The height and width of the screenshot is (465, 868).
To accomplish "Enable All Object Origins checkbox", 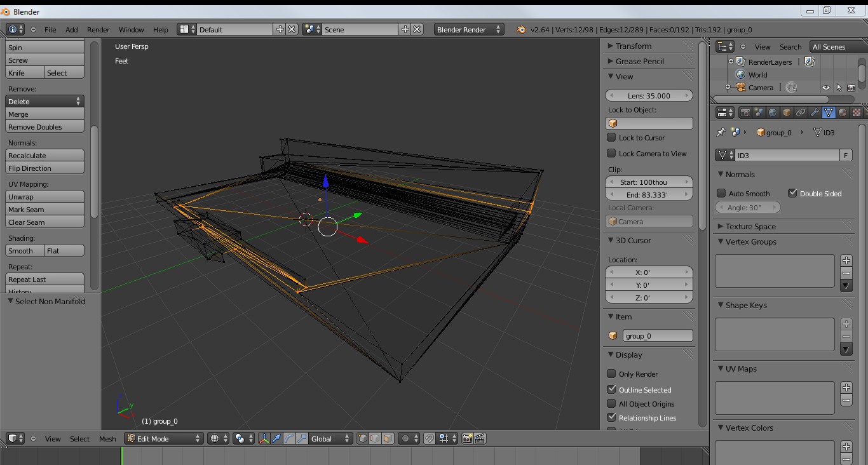I will [x=611, y=403].
